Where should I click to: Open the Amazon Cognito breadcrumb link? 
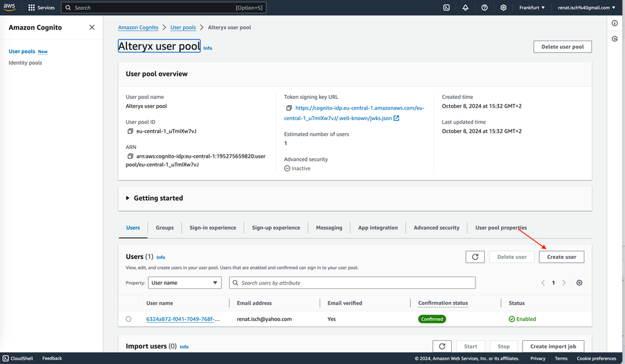coord(138,28)
